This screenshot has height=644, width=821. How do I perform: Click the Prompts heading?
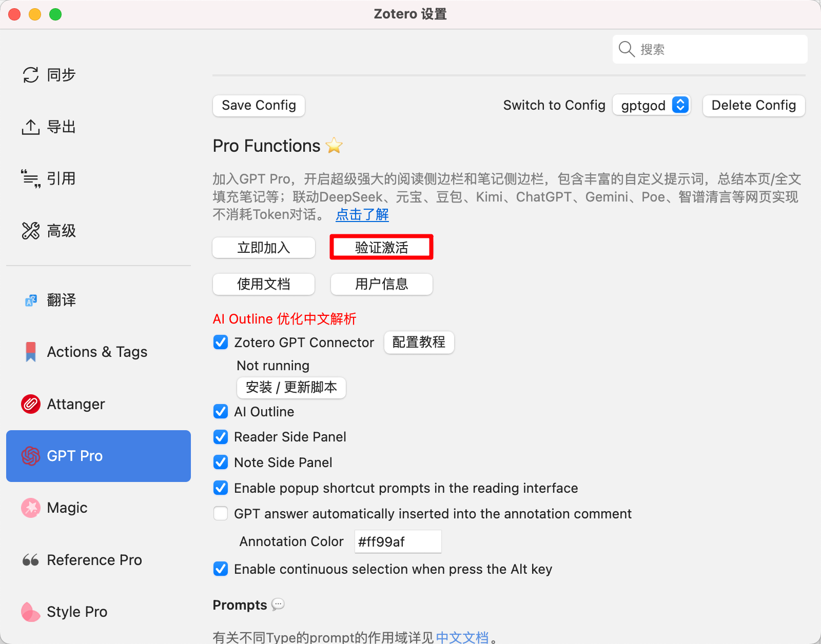click(x=240, y=605)
